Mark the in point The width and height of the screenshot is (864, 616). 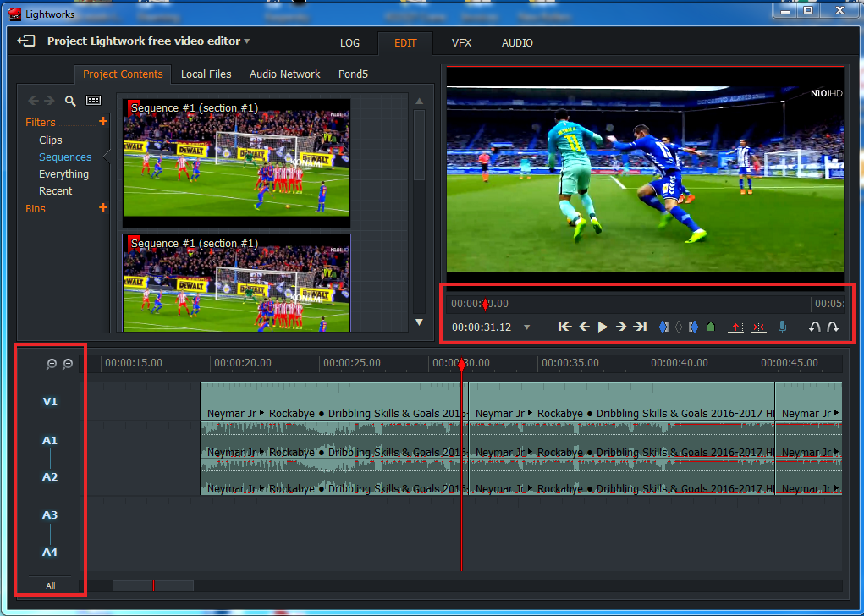pyautogui.click(x=664, y=327)
